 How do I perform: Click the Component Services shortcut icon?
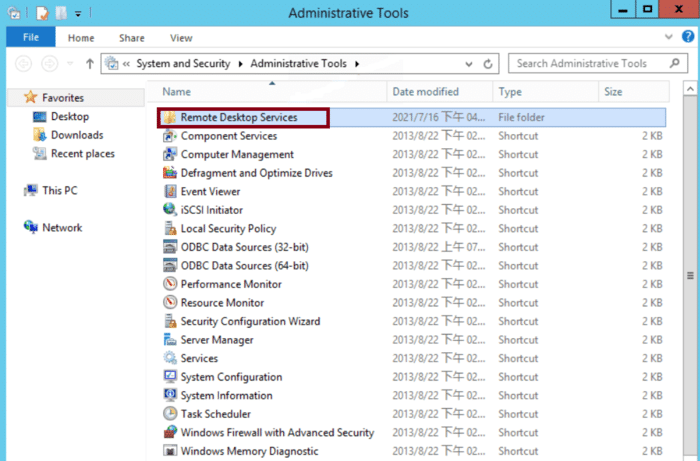[x=170, y=136]
